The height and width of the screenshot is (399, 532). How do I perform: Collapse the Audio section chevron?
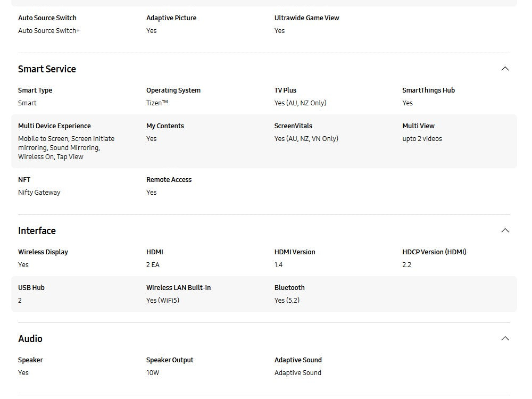tap(505, 338)
